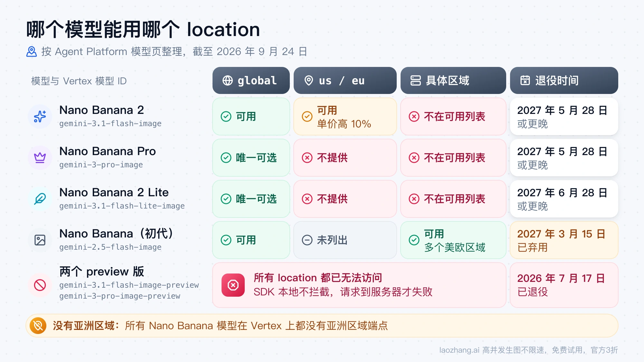Click the user pin icon beside subtitle
Viewport: 644px width, 362px height.
point(32,51)
